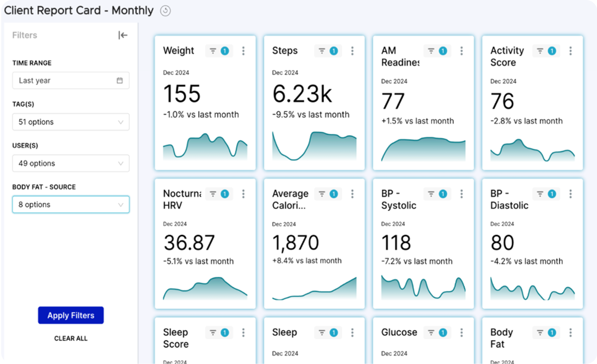
Task: Click the filter badge on Average Calories card
Action: point(328,194)
